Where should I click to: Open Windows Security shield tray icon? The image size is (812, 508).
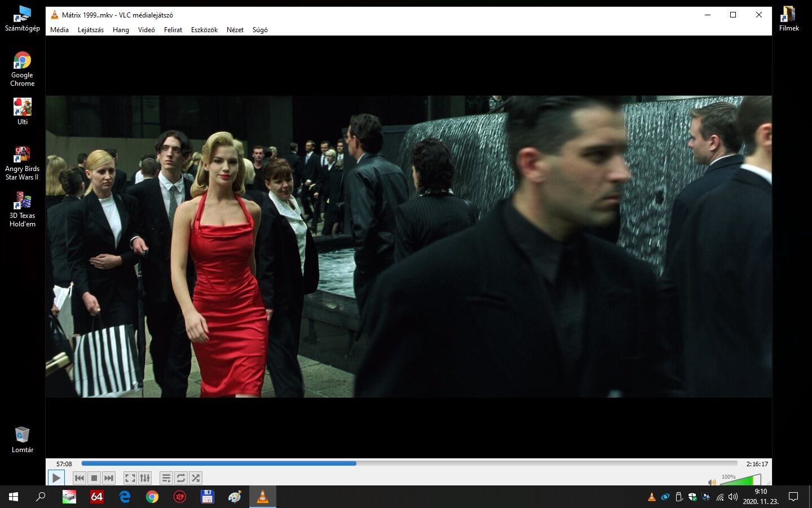(692, 497)
